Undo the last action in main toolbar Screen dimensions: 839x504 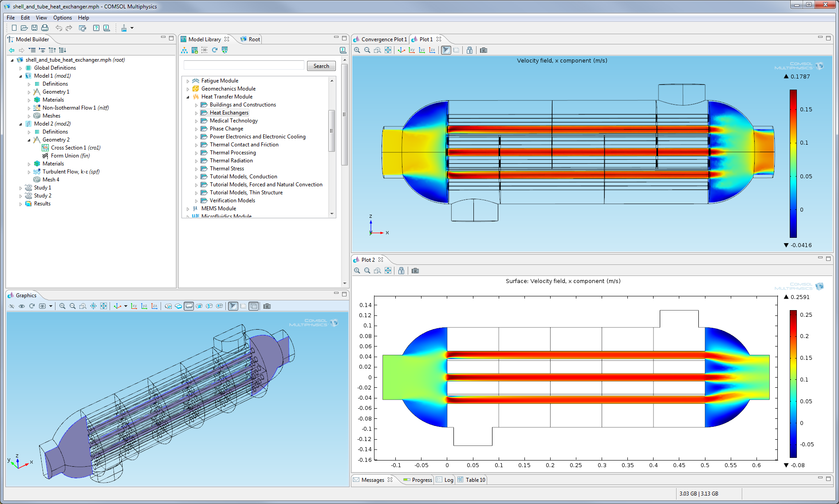click(59, 28)
